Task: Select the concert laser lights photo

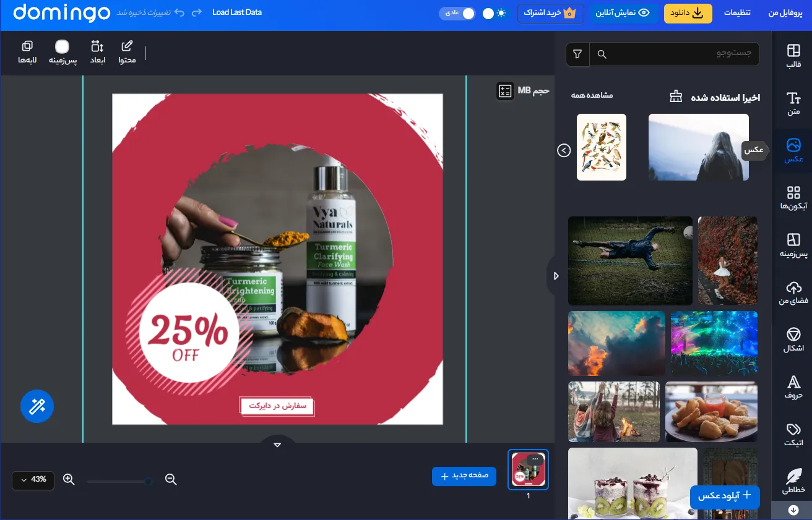Action: click(x=714, y=343)
